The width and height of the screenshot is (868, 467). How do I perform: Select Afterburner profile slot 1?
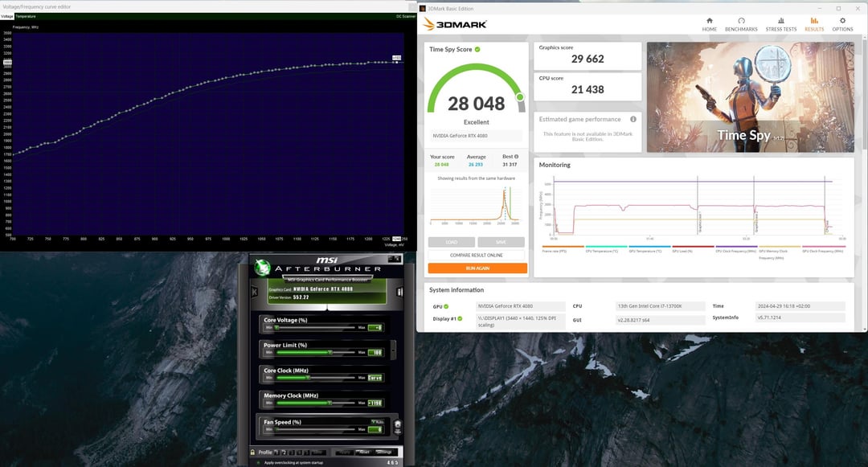[276, 452]
